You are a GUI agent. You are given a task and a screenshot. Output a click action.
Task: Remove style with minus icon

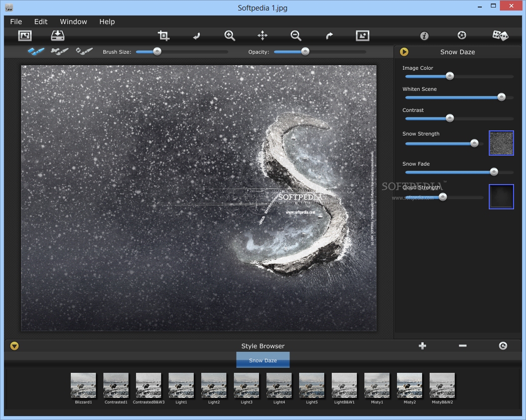coord(463,346)
